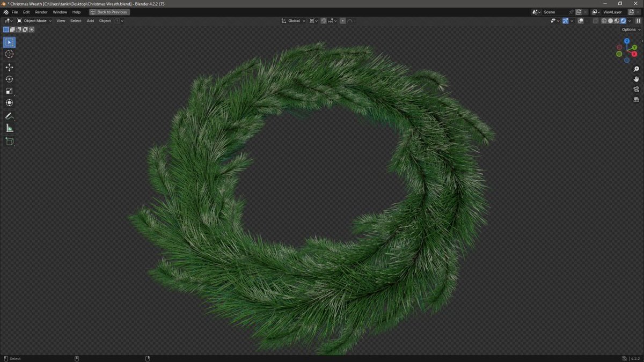This screenshot has height=362, width=644.
Task: Click the Z axis on the navigation gizmo
Action: tap(627, 40)
